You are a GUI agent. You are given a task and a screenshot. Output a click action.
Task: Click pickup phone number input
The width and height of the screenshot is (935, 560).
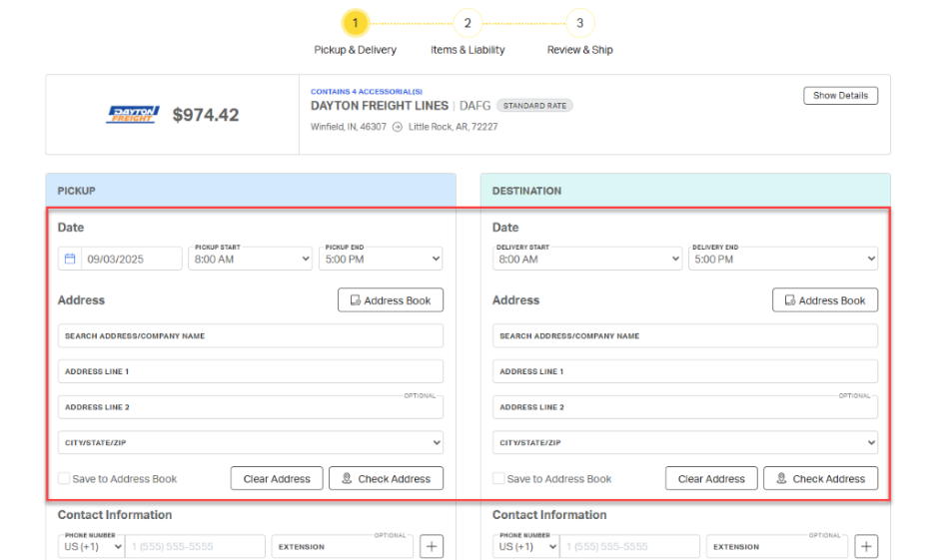(195, 546)
